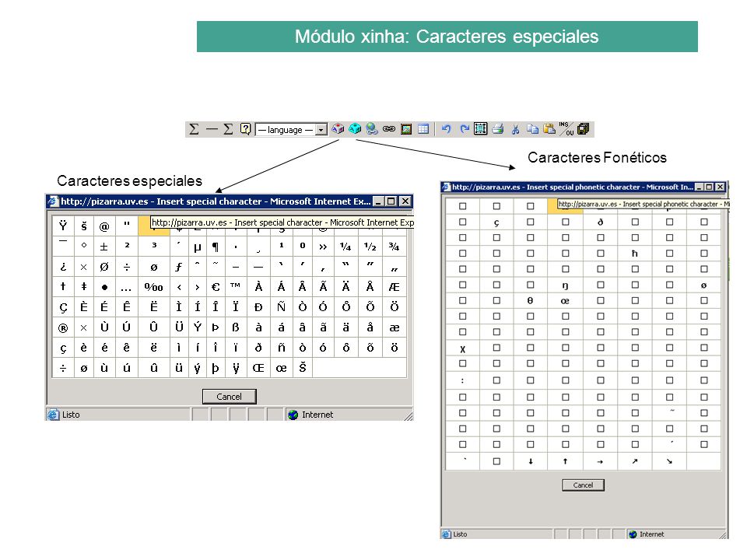The height and width of the screenshot is (560, 747).
Task: Select the ß sharp s character
Action: (235, 327)
